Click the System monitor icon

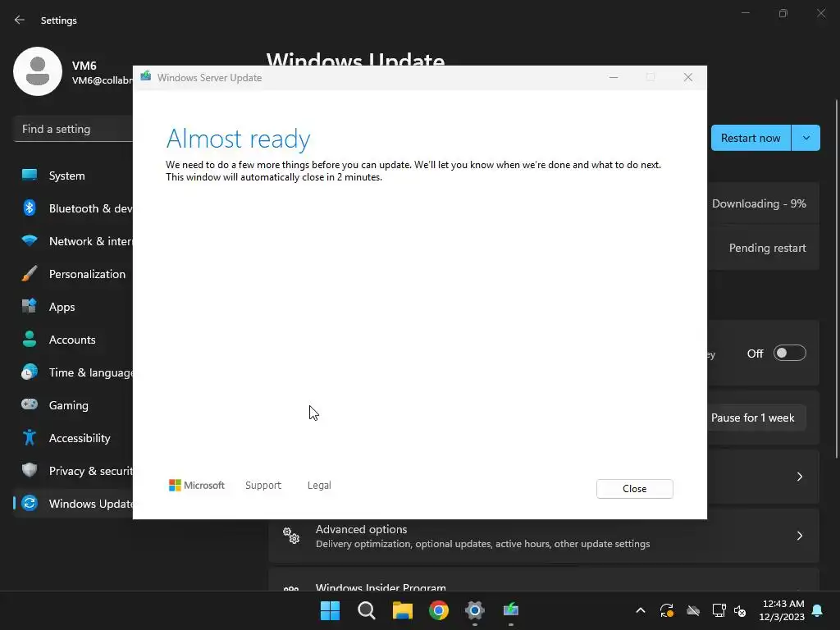click(30, 176)
